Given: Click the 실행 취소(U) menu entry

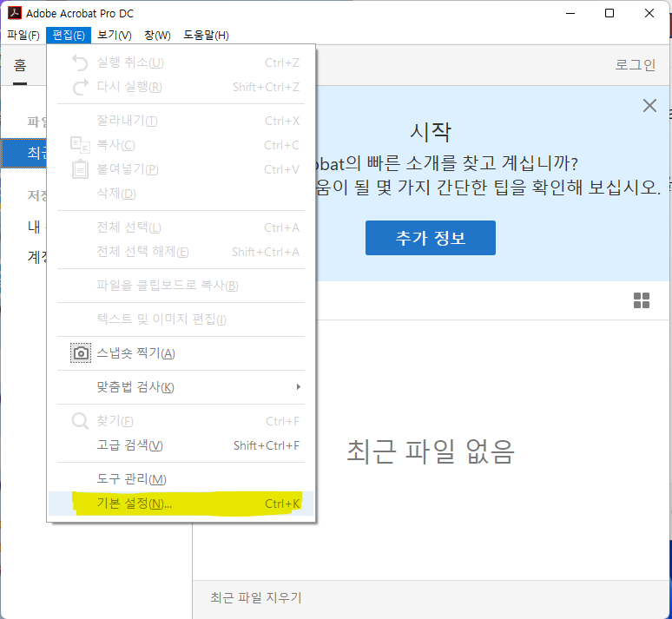Looking at the screenshot, I should (x=181, y=63).
